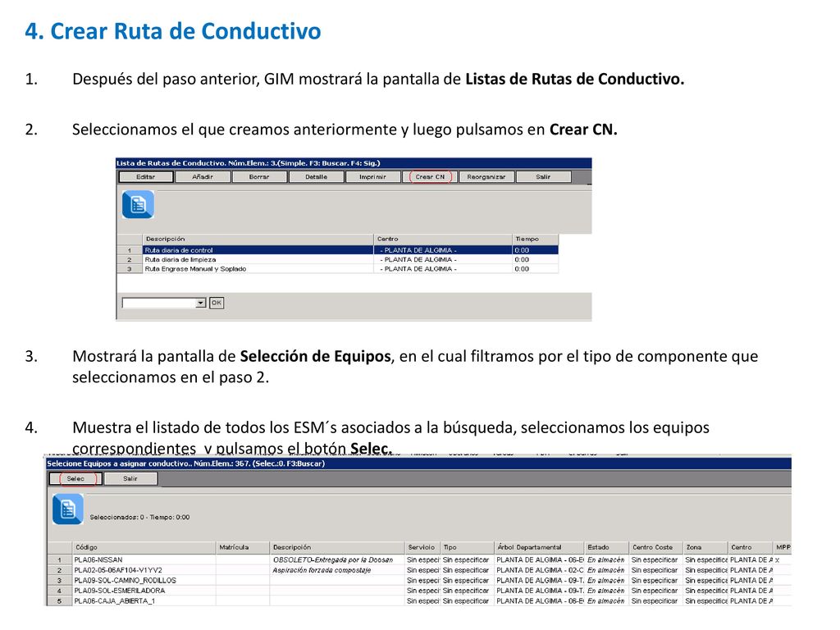Click the Centro Coste column header
The height and width of the screenshot is (630, 840).
656,547
